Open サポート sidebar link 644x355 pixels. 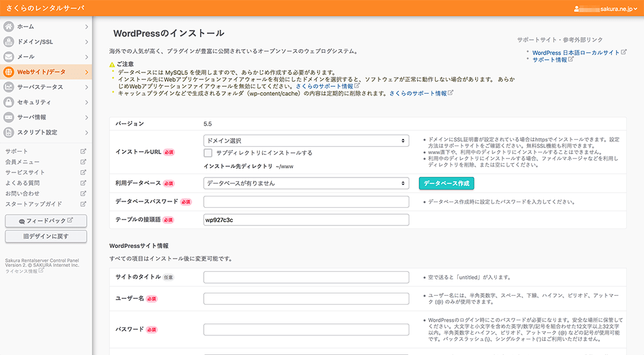coord(16,151)
